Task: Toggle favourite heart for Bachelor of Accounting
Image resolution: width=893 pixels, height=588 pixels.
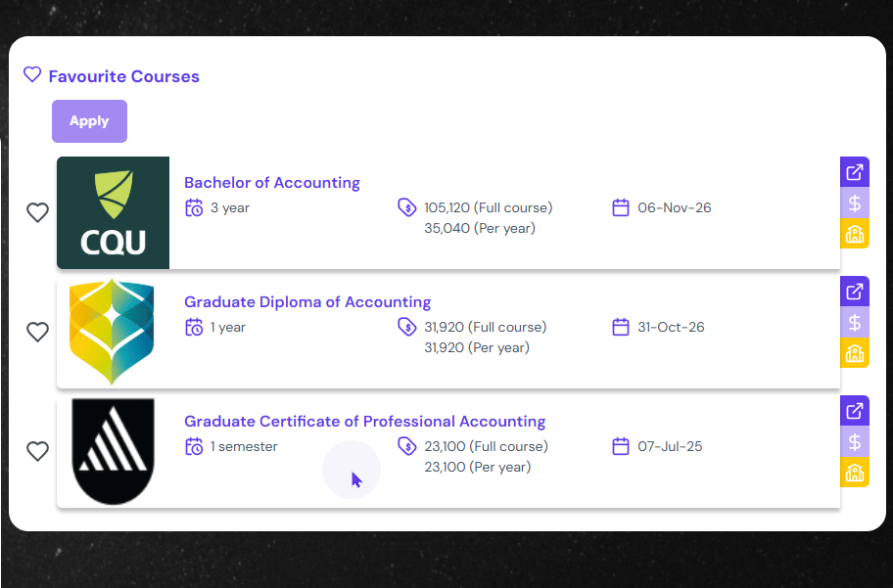Action: coord(37,212)
